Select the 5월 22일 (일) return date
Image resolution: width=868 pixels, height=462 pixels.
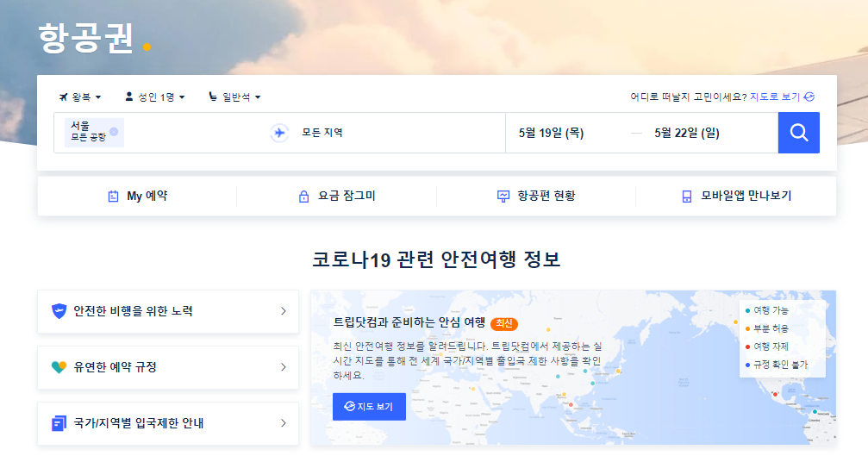[x=686, y=133]
